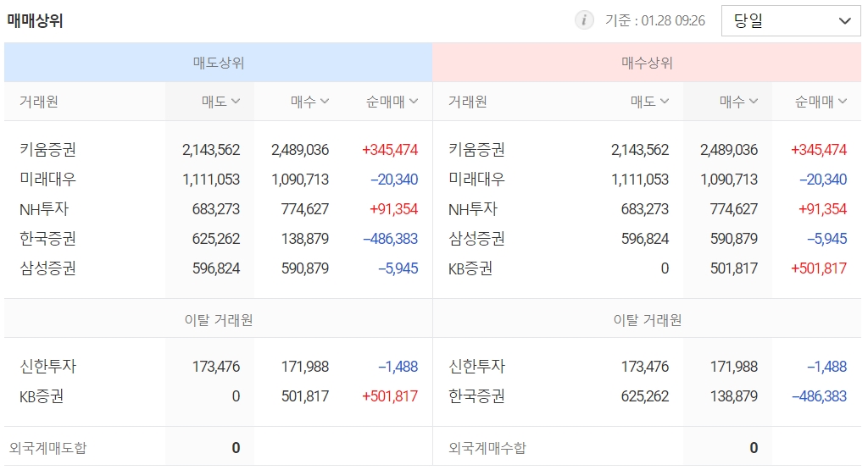Click 한국증권 in 매도상위 top five
Viewport: 868px width, 470px height.
[x=47, y=238]
